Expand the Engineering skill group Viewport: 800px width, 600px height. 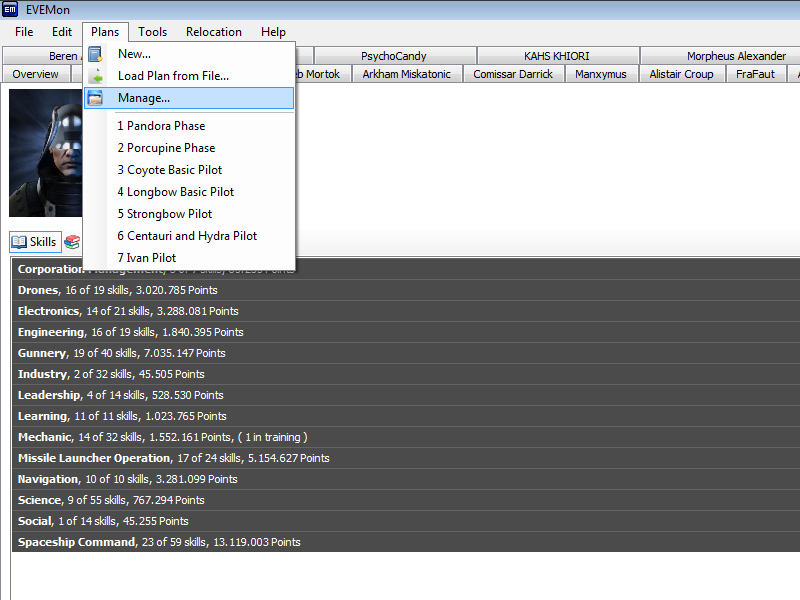pos(406,332)
